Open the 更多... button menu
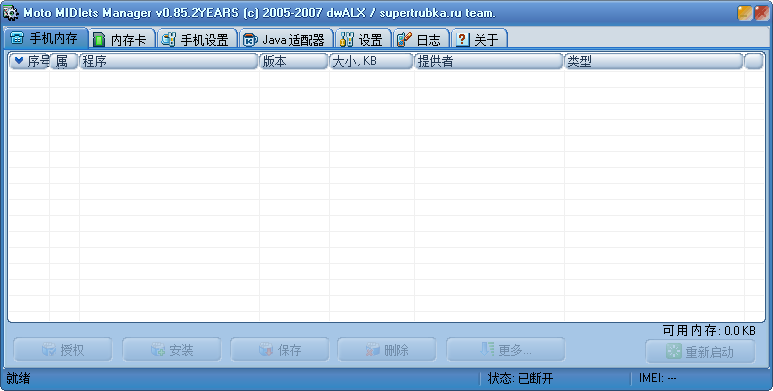This screenshot has height=391, width=773. point(506,350)
